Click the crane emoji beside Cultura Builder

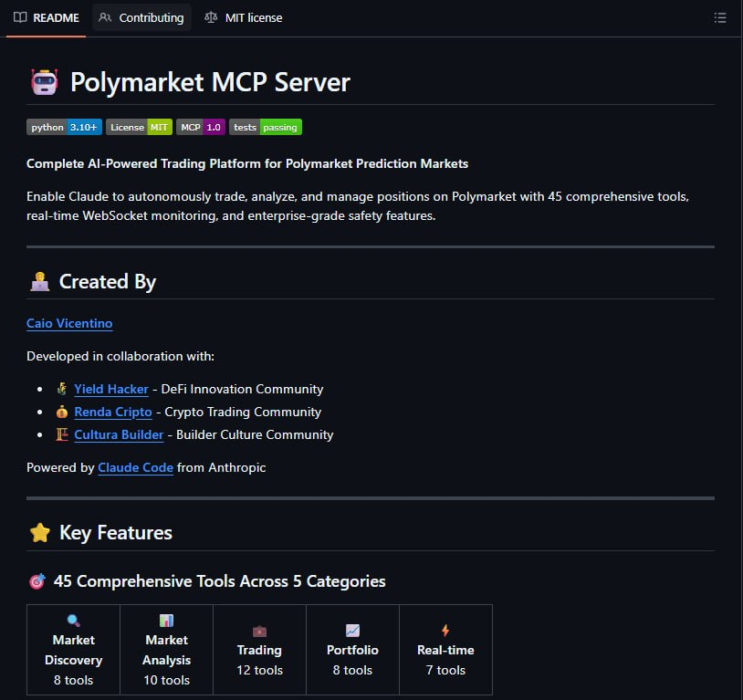click(x=61, y=434)
